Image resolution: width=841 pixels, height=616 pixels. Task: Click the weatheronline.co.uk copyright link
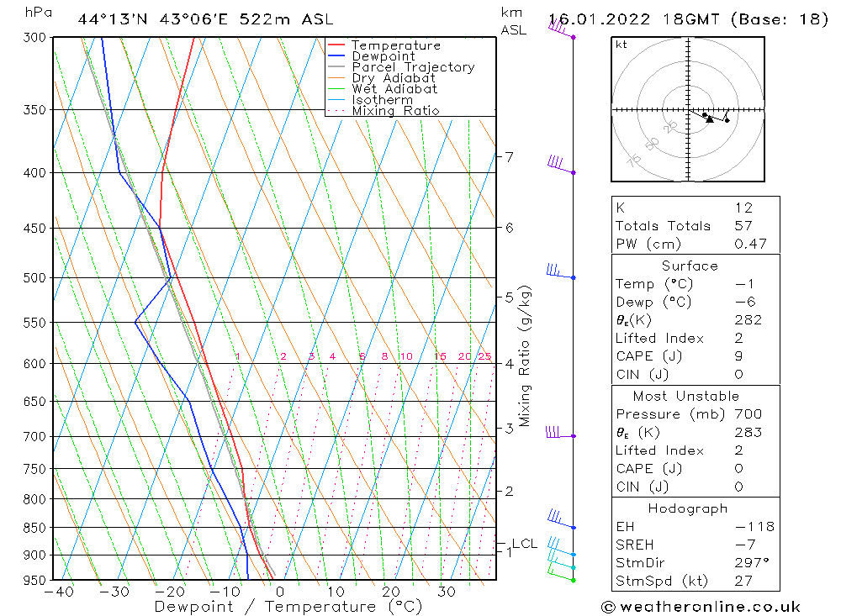(x=701, y=607)
